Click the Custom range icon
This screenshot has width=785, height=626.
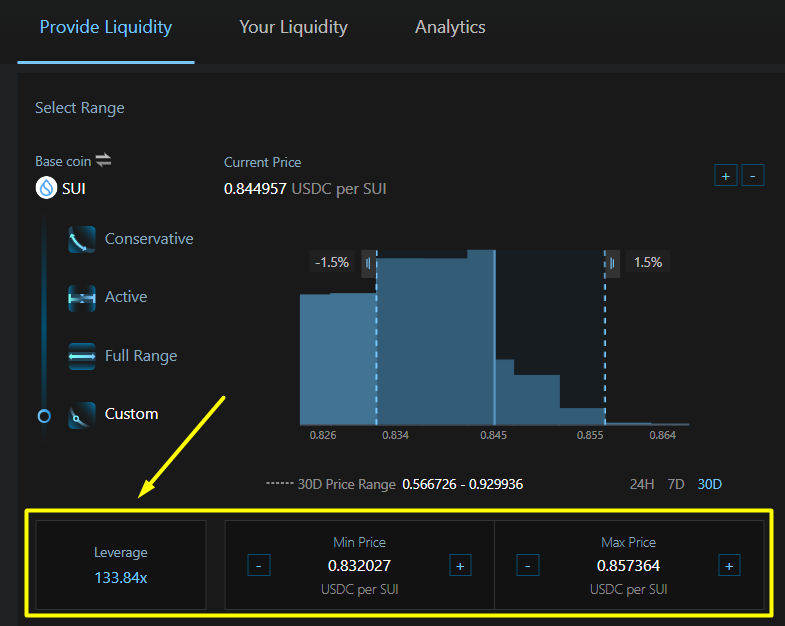(x=81, y=414)
